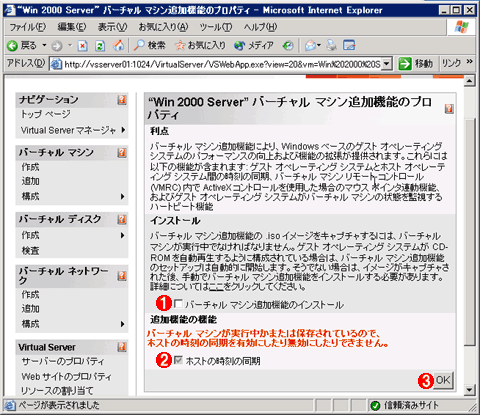Click the IE Back arrow icon
This screenshot has height=415, width=480.
(x=12, y=46)
